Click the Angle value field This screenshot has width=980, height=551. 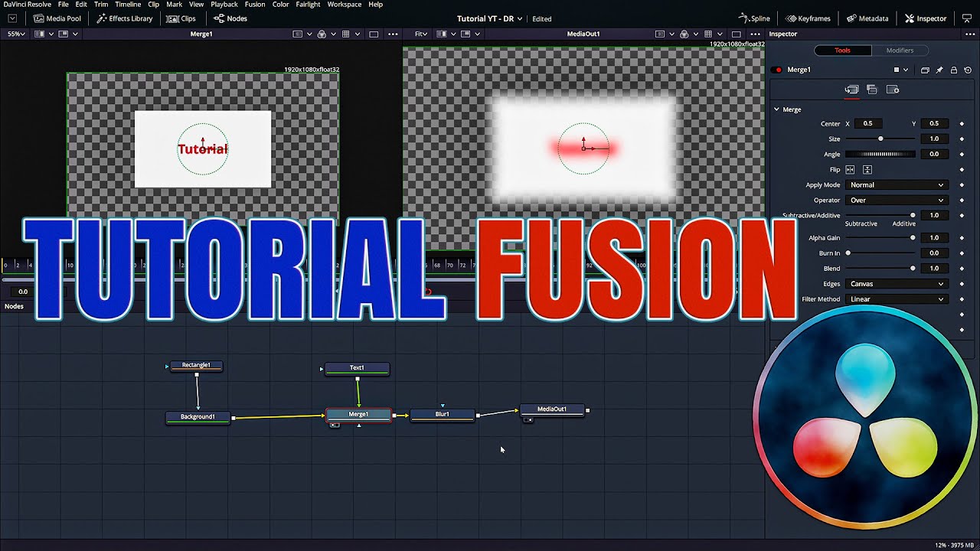pos(934,154)
